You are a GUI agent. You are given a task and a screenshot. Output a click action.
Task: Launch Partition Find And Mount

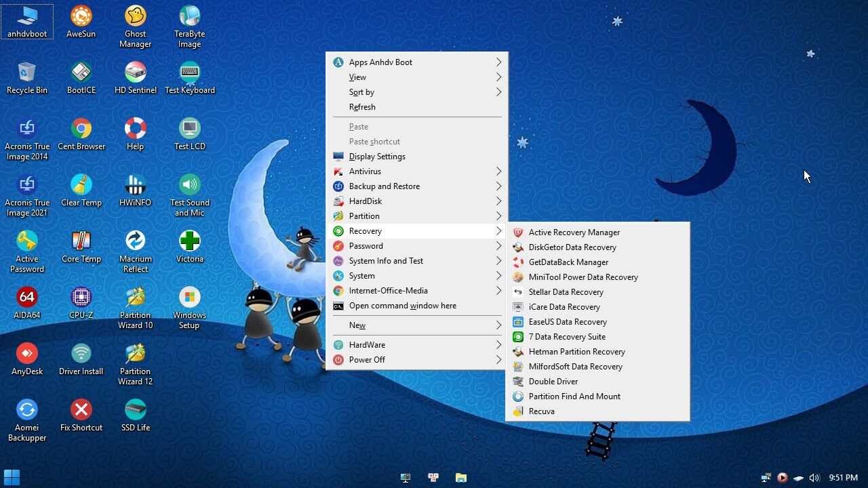point(598,396)
